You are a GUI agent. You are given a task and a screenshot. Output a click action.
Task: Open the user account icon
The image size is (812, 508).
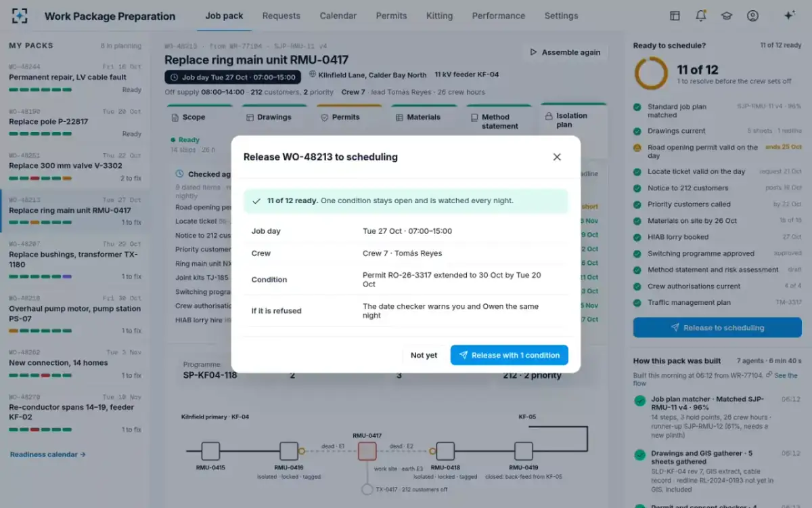[752, 16]
